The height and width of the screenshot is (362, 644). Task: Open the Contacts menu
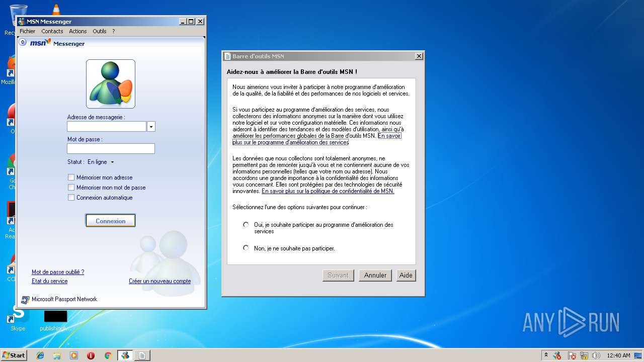[x=52, y=31]
